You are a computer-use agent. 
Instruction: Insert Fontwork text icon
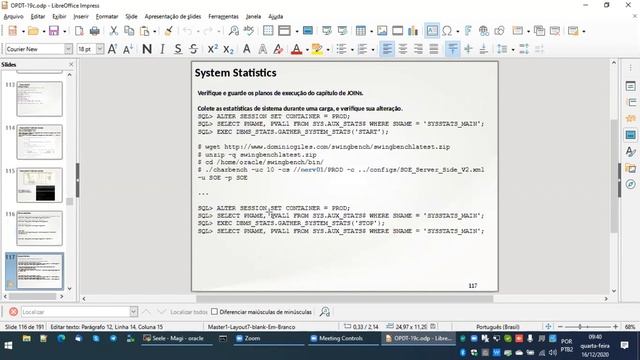coord(468,31)
